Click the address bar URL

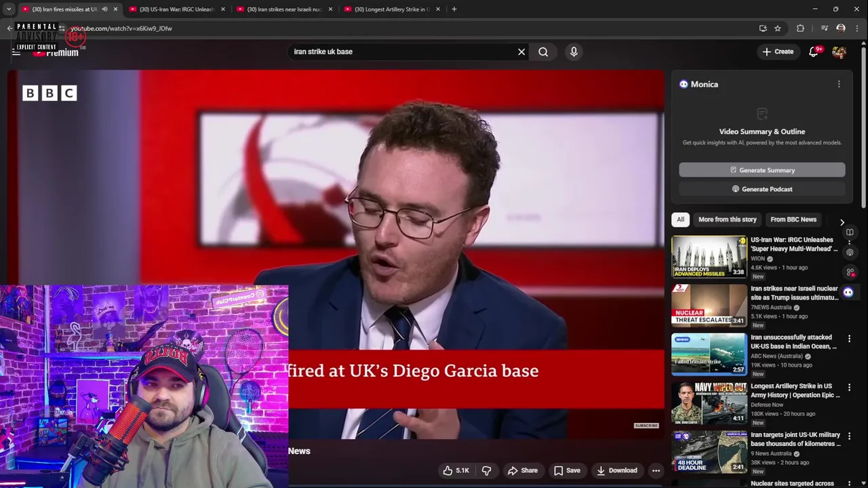(121, 28)
